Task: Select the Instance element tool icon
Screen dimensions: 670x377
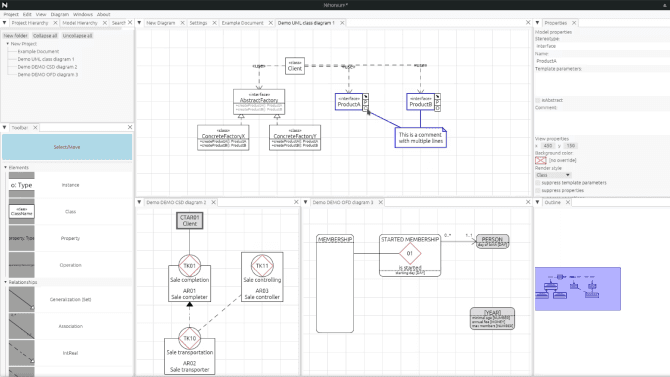Action: [x=21, y=185]
